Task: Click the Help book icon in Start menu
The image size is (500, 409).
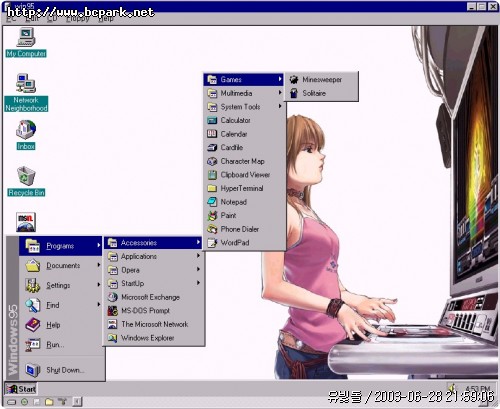Action: 32,325
